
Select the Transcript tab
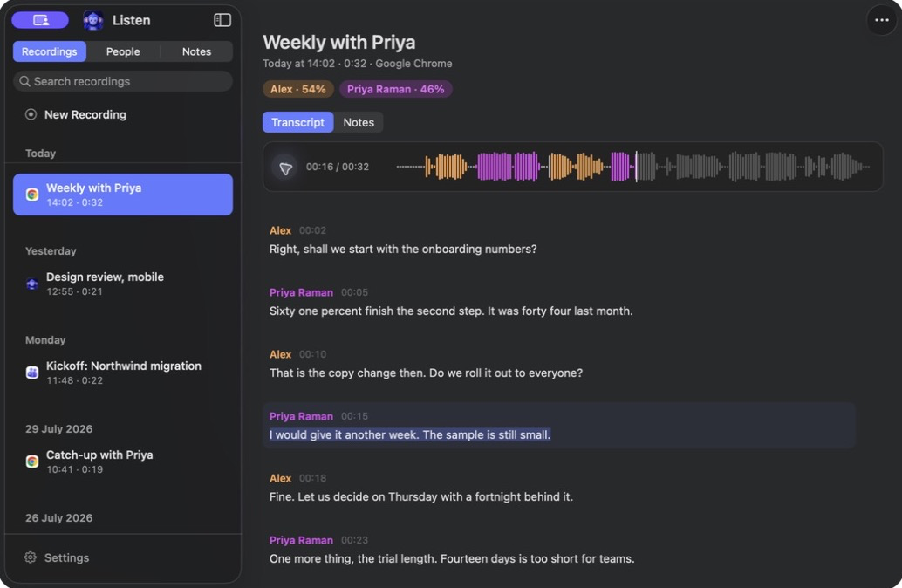tap(298, 122)
